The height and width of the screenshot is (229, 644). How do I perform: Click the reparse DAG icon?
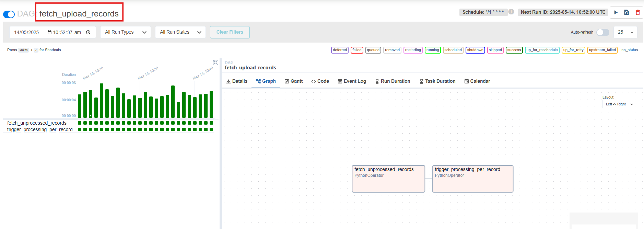click(x=627, y=12)
